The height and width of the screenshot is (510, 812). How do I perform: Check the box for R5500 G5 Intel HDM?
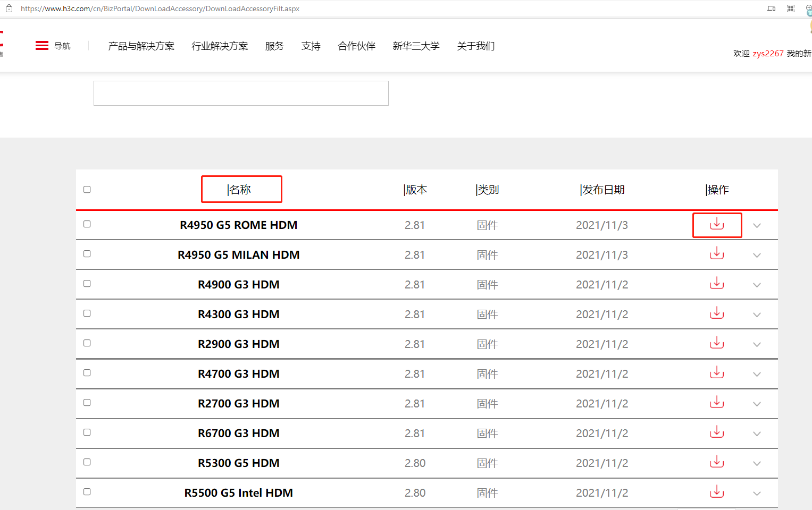87,492
